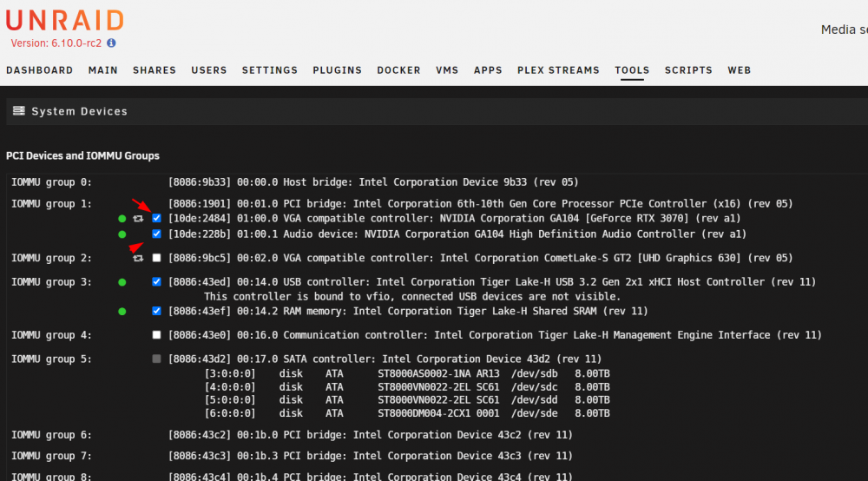Open the Web tab

(739, 70)
